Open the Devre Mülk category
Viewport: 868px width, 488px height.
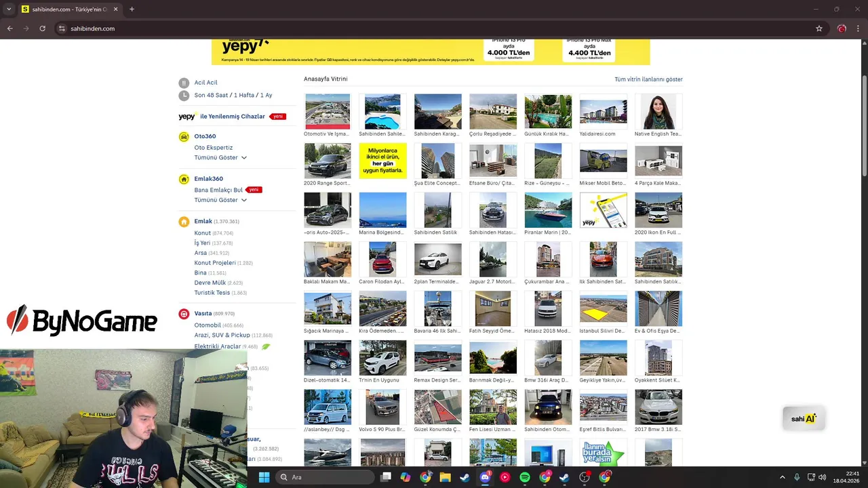(x=210, y=283)
